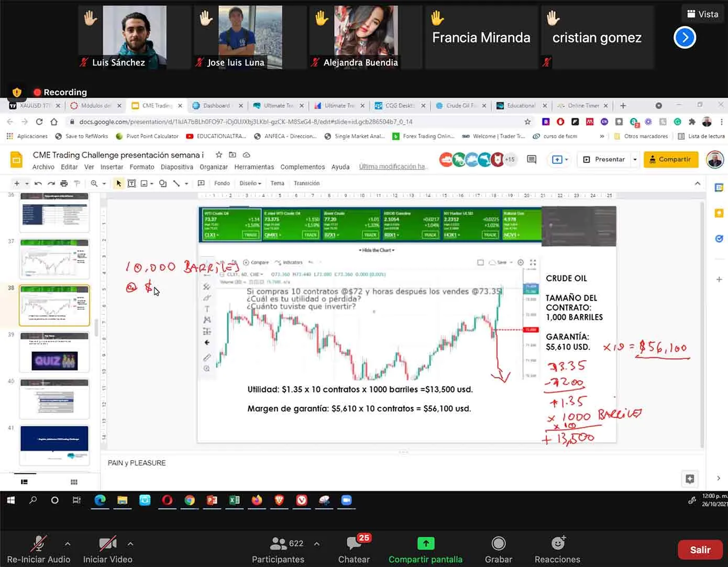Reload the browser page
728x567 pixels.
39,121
